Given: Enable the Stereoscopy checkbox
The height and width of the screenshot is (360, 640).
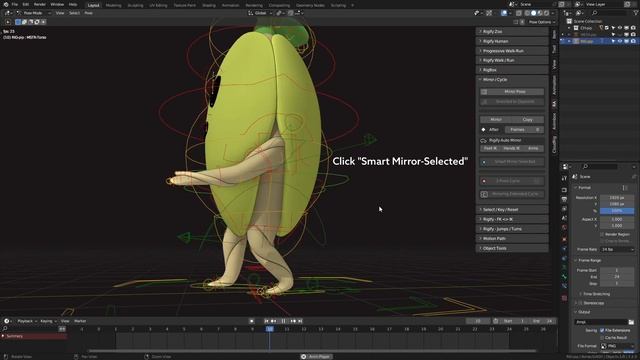Looking at the screenshot, I should 581,303.
